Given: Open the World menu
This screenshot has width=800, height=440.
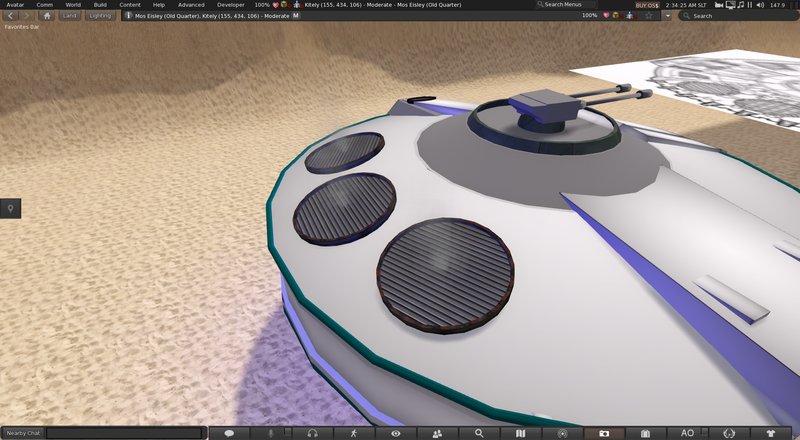Looking at the screenshot, I should (73, 5).
